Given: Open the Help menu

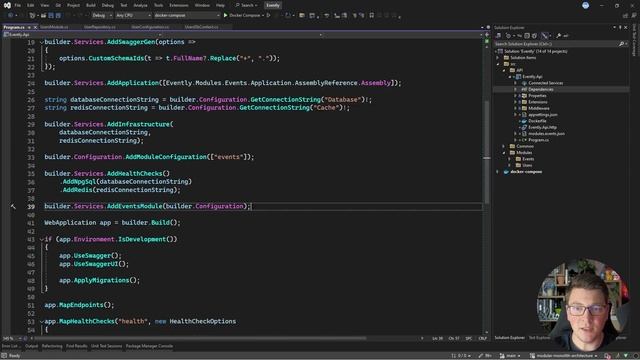Looking at the screenshot, I should pos(220,5).
